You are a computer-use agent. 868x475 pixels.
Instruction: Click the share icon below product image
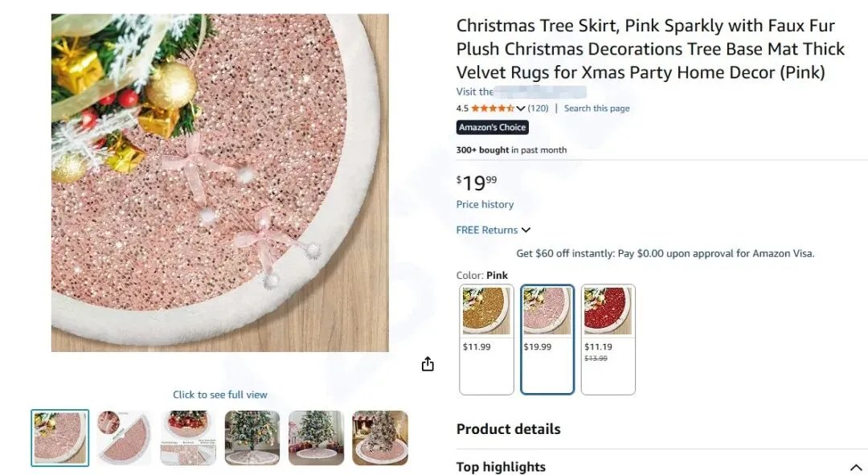[428, 364]
